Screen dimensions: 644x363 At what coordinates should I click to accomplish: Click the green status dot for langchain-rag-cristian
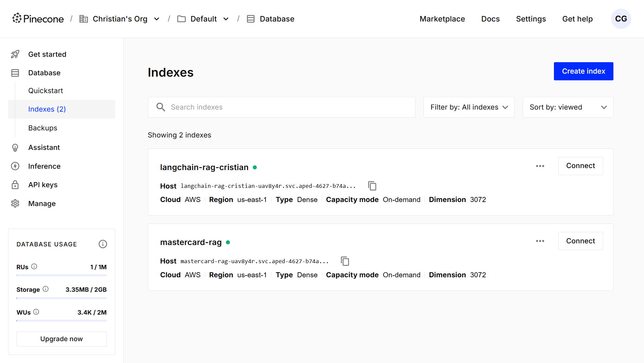tap(255, 167)
